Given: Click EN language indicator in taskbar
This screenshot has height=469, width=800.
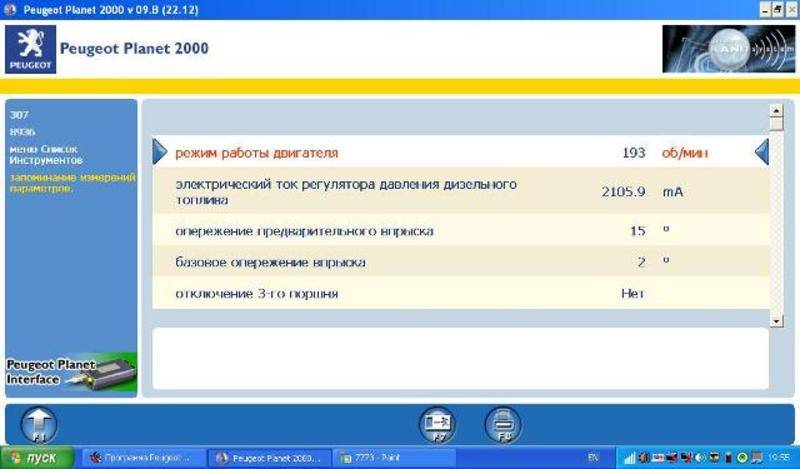Looking at the screenshot, I should [594, 458].
